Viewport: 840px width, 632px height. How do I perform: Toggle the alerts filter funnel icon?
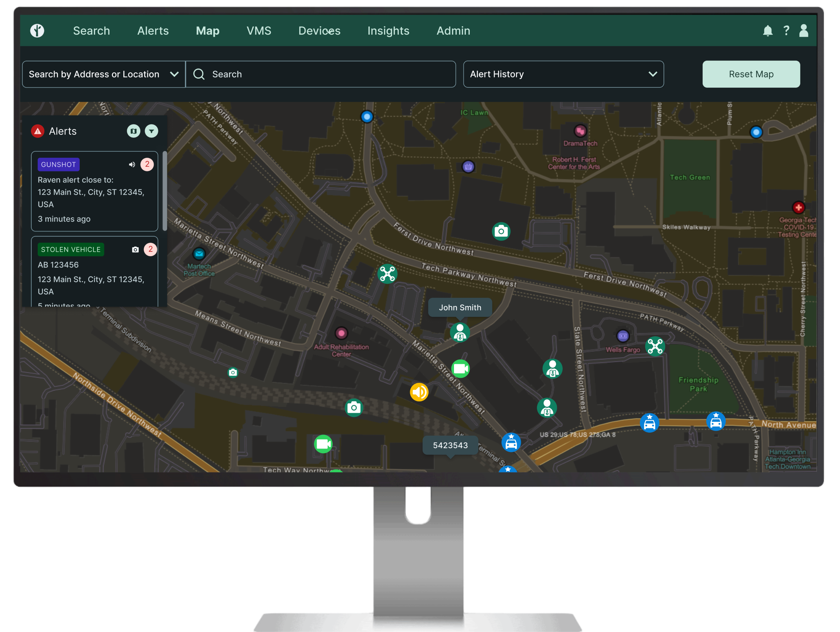[x=151, y=131]
